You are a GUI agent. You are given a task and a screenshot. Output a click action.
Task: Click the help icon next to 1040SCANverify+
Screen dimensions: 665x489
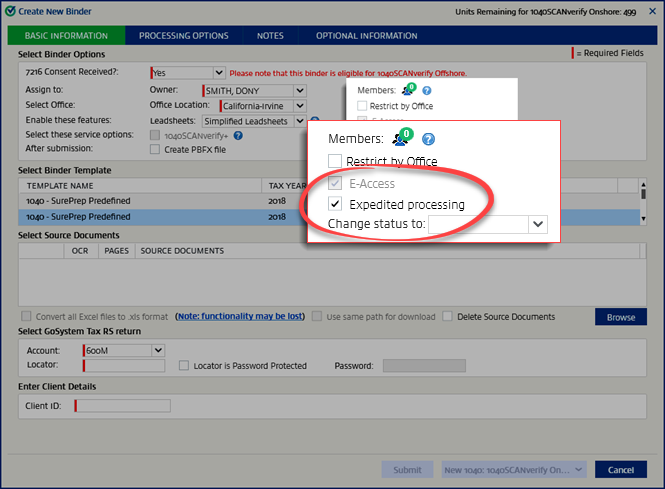(238, 135)
